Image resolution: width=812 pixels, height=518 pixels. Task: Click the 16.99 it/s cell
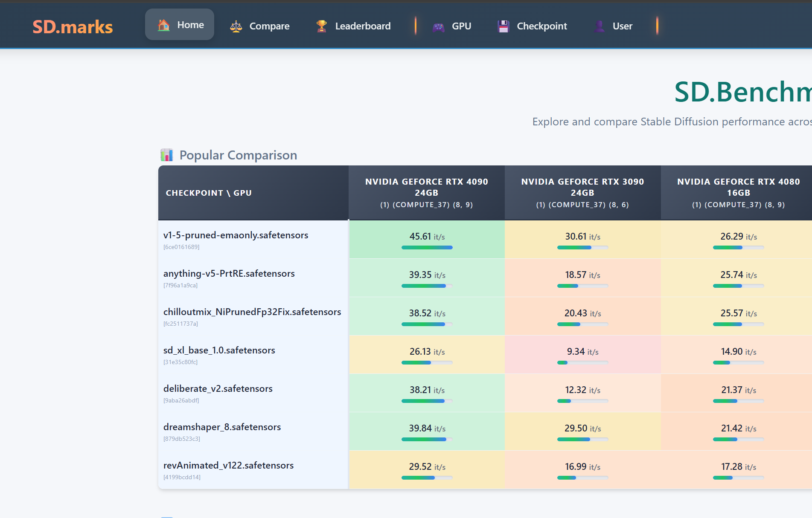(583, 469)
